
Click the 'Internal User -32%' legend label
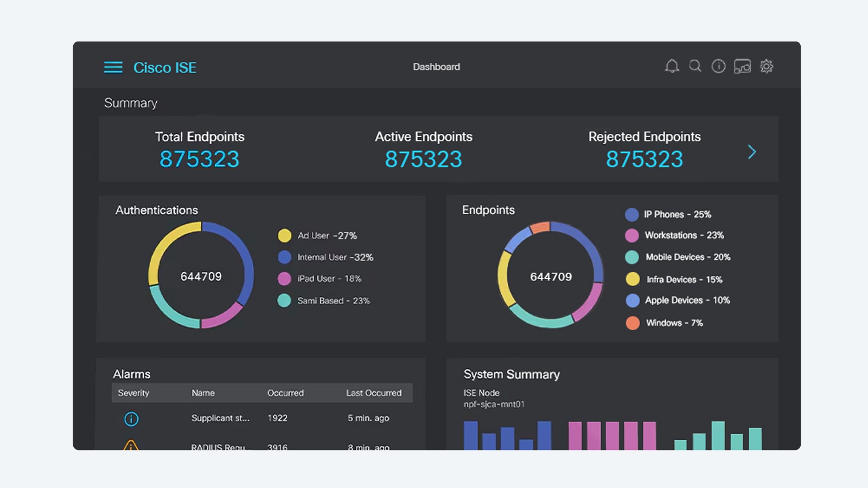pos(335,258)
